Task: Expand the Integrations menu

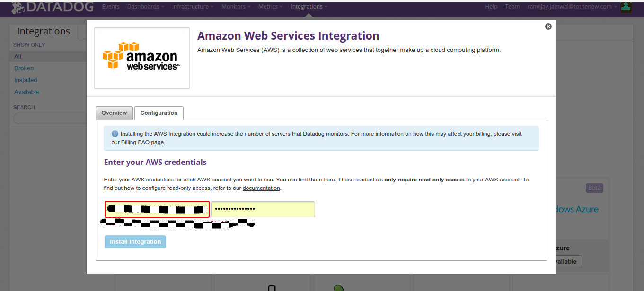Action: [309, 7]
